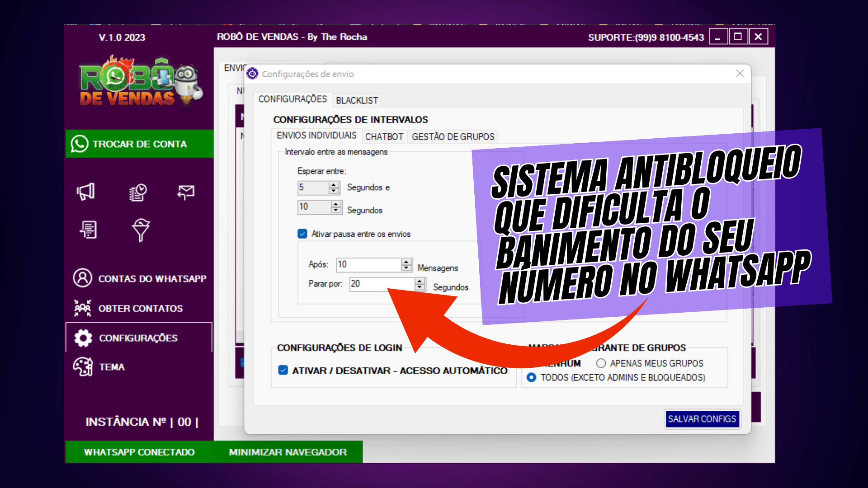Click spinner arrows of the 10 Segundos field
This screenshot has height=488, width=868.
336,207
